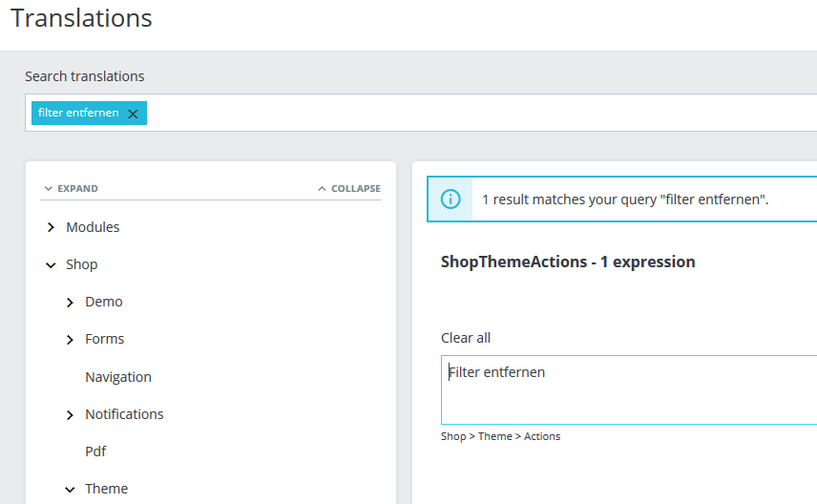
Task: Select Pdf in the tree
Action: point(95,451)
